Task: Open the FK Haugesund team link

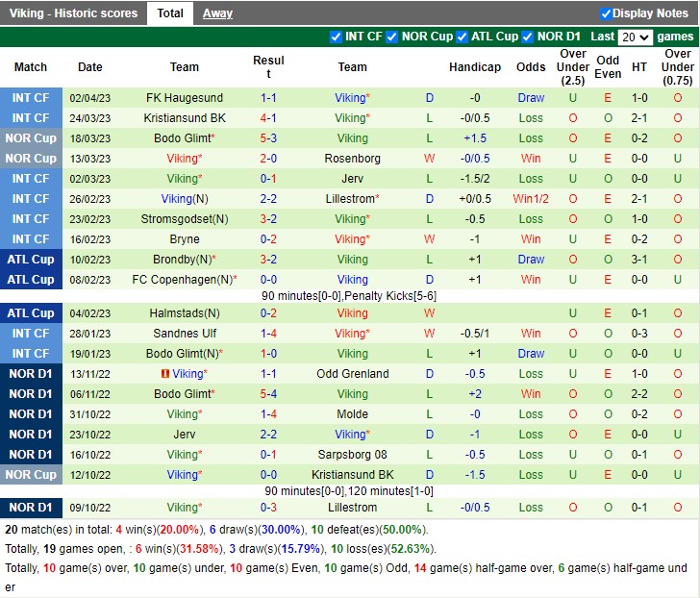Action: tap(185, 98)
